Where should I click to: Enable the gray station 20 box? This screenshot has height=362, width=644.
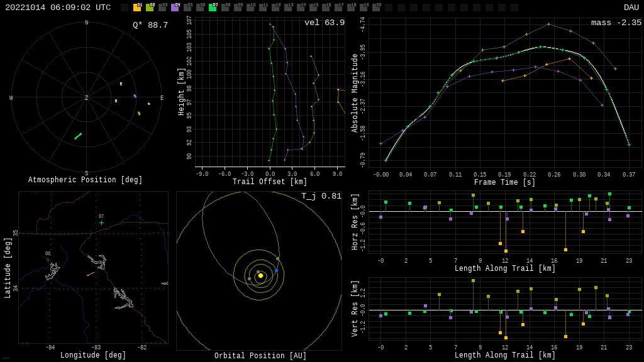coord(376,8)
